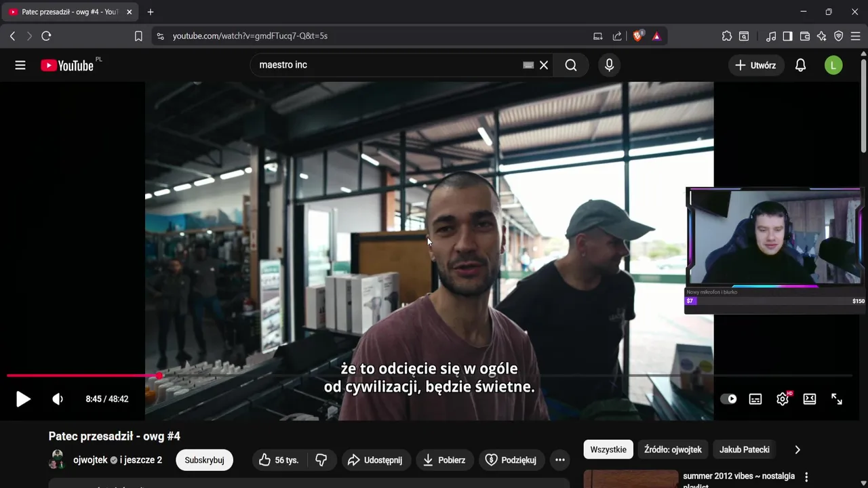Click the page vertical scrollbar
The height and width of the screenshot is (488, 868).
pos(864,105)
